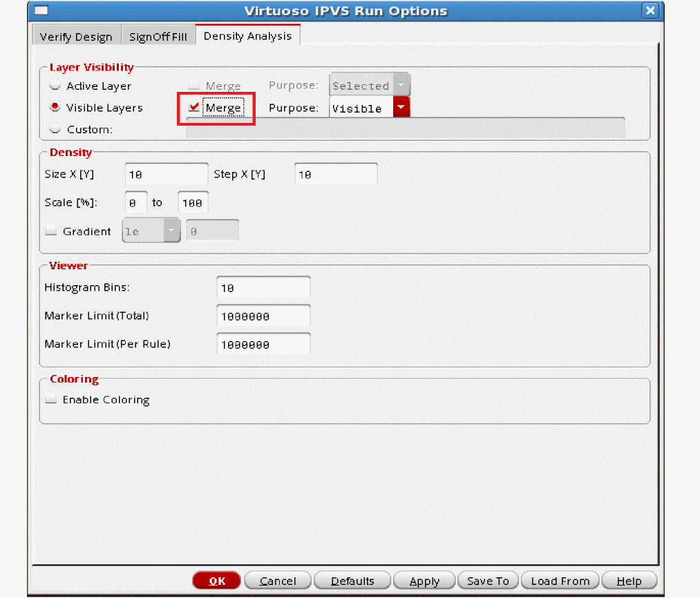The width and height of the screenshot is (700, 598).
Task: Open the Visible purpose dropdown
Action: click(370, 108)
